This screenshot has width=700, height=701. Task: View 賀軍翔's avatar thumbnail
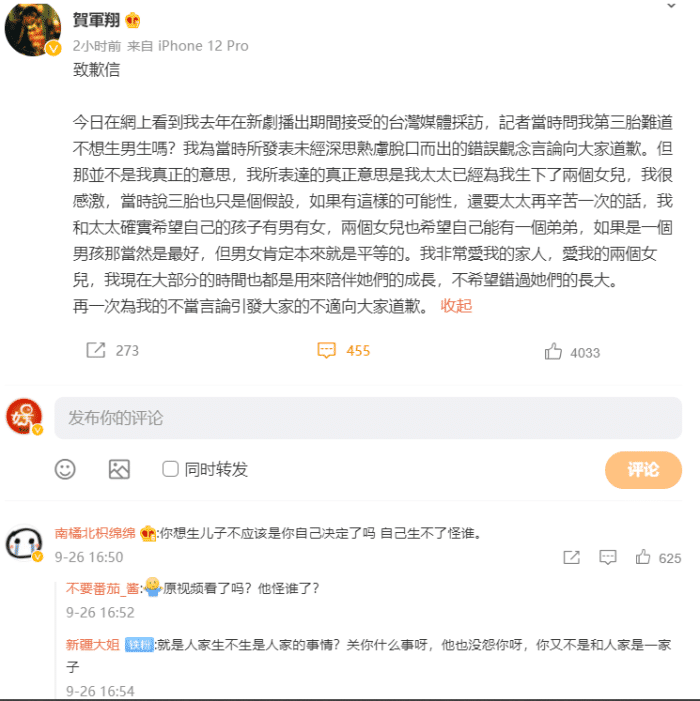[33, 30]
